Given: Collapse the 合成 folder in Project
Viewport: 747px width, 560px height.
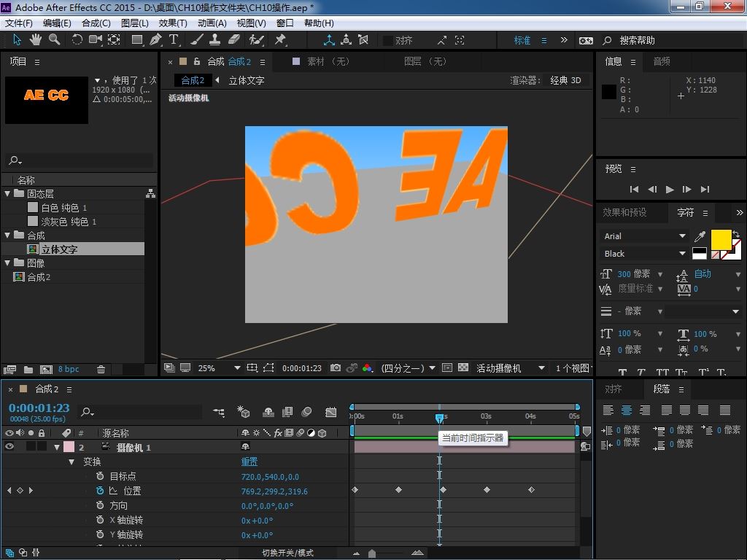Looking at the screenshot, I should 7,236.
